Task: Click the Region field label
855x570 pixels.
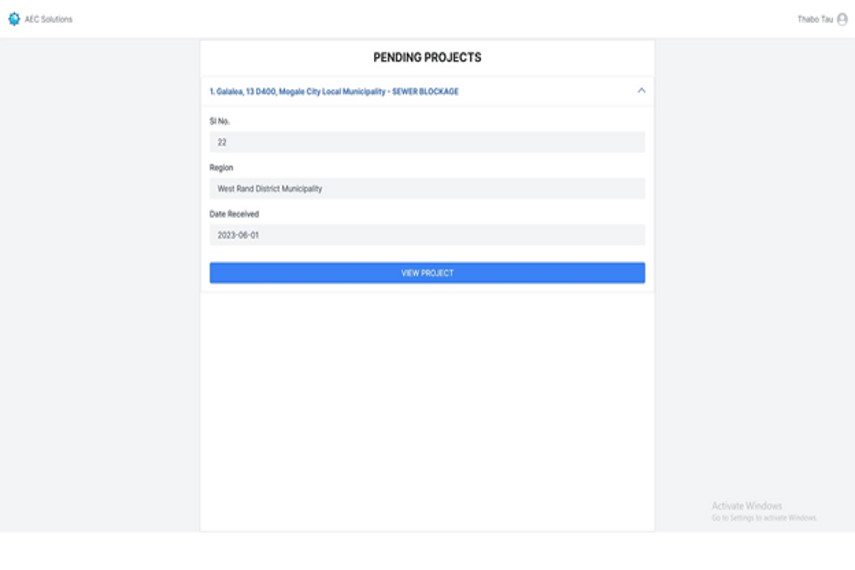Action: coord(221,167)
